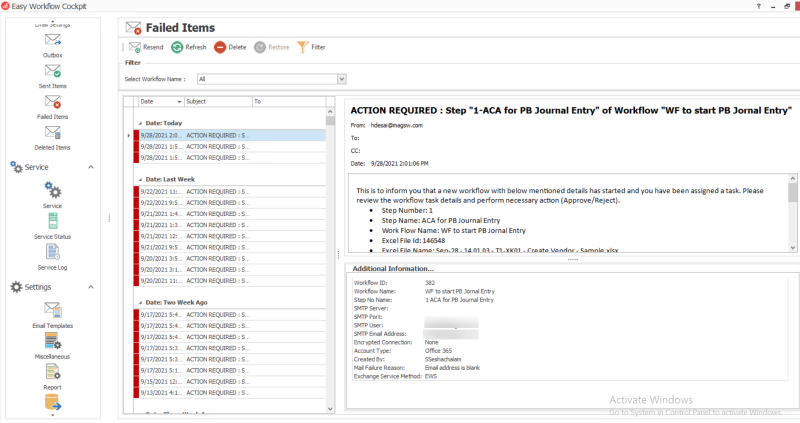Click the Mail Failure Reason value text
The width and height of the screenshot is (800, 423).
click(x=452, y=368)
